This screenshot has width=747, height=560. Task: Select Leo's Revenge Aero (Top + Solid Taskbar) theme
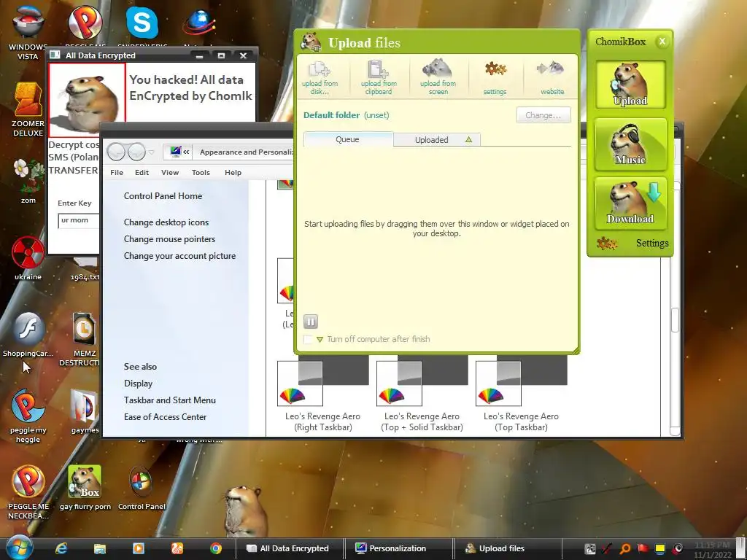[422, 395]
